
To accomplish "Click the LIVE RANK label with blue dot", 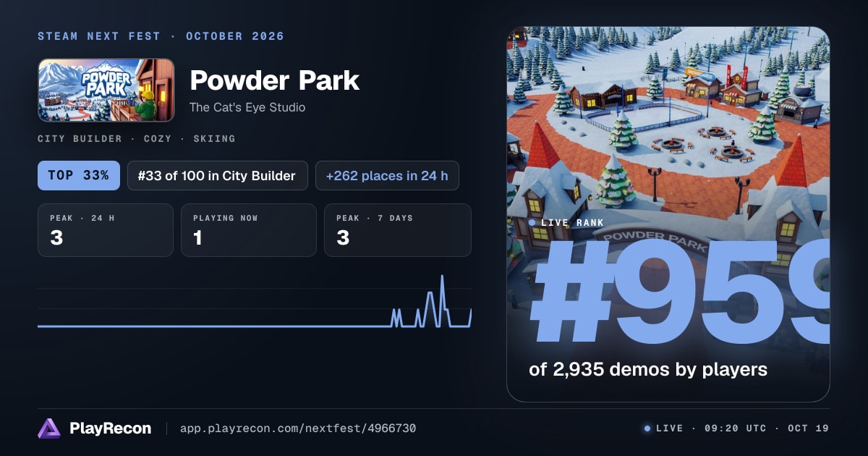I will [566, 223].
